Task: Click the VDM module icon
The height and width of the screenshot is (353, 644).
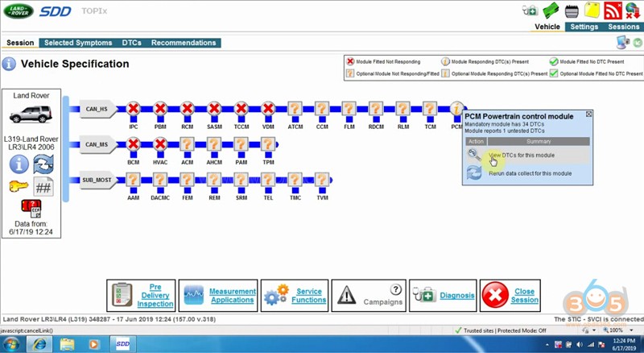Action: tap(268, 109)
